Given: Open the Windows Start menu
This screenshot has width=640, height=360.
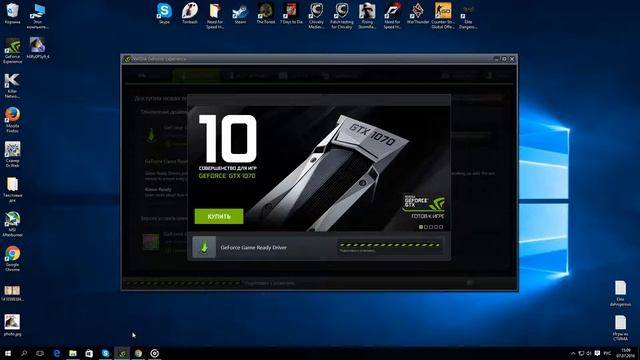Looking at the screenshot, I should click(8, 353).
